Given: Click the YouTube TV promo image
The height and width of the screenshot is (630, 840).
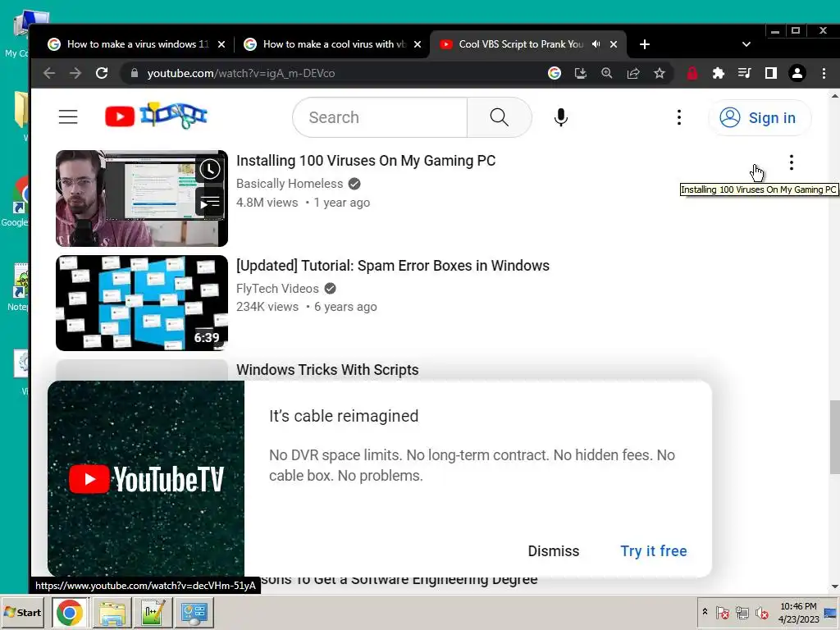Looking at the screenshot, I should [146, 478].
